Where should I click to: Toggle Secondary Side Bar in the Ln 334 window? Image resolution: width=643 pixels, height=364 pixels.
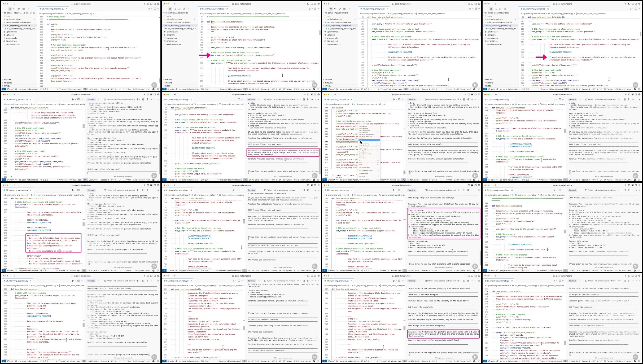636,276
